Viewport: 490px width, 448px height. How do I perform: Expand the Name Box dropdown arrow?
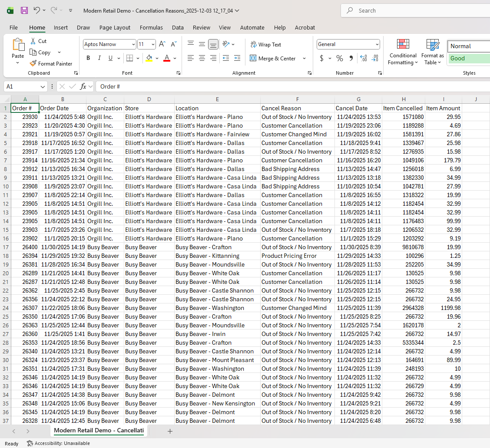tap(43, 86)
